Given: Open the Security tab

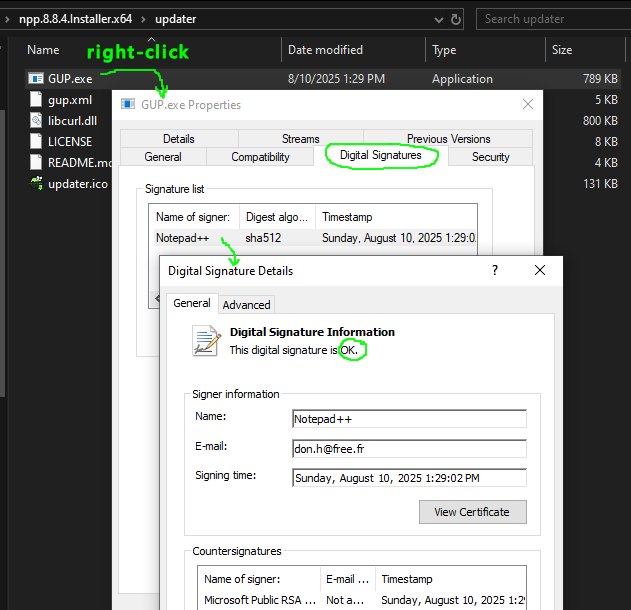Looking at the screenshot, I should pos(490,157).
